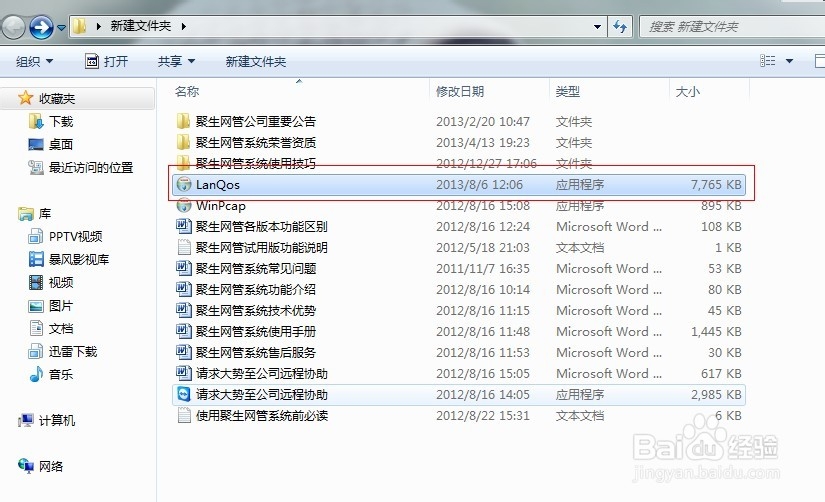Select 收藏夹 in the navigation pane
The image size is (825, 502).
pos(57,98)
